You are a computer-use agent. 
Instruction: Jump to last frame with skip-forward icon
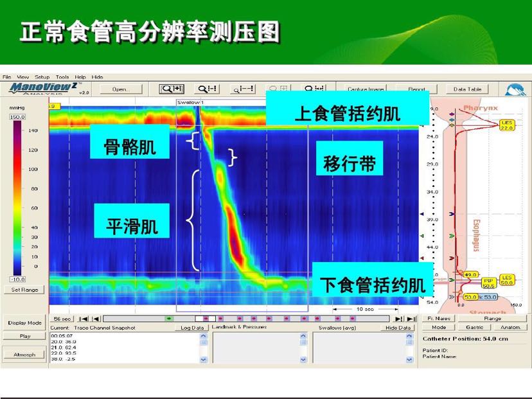[x=411, y=318]
